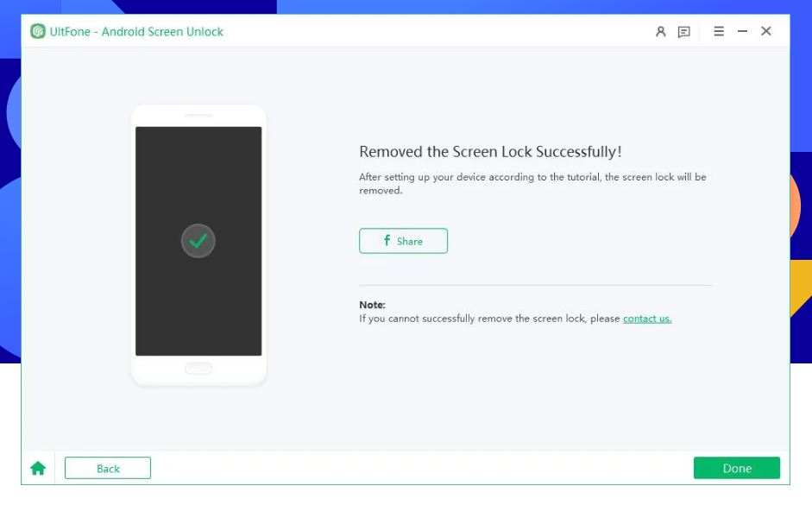Open the contact us link

[x=646, y=319]
